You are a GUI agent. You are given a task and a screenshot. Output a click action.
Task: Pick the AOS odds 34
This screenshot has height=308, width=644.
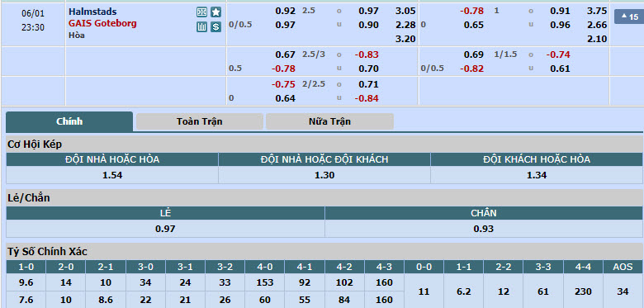click(623, 291)
